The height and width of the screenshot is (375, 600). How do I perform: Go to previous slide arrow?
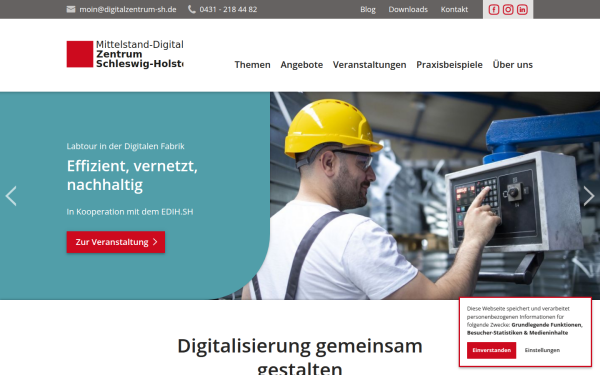[x=11, y=196]
